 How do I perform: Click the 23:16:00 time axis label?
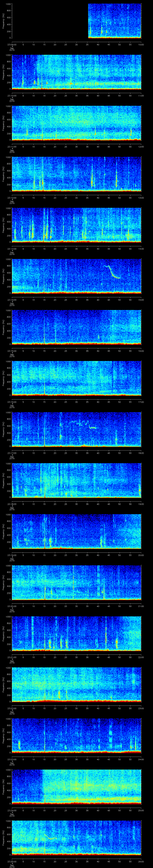[12, 402]
